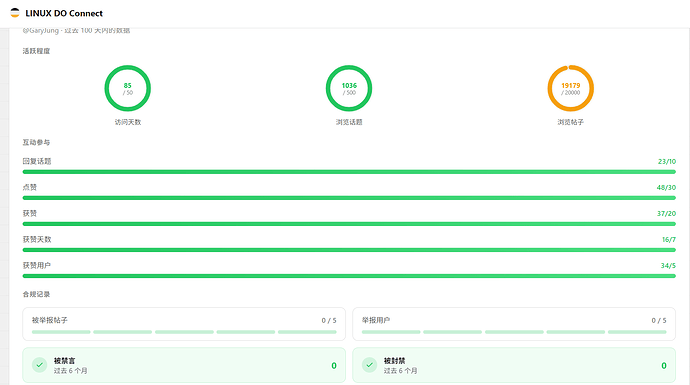This screenshot has height=385, width=690.
Task: Click the 获赞天数 progress bar
Action: click(x=349, y=250)
